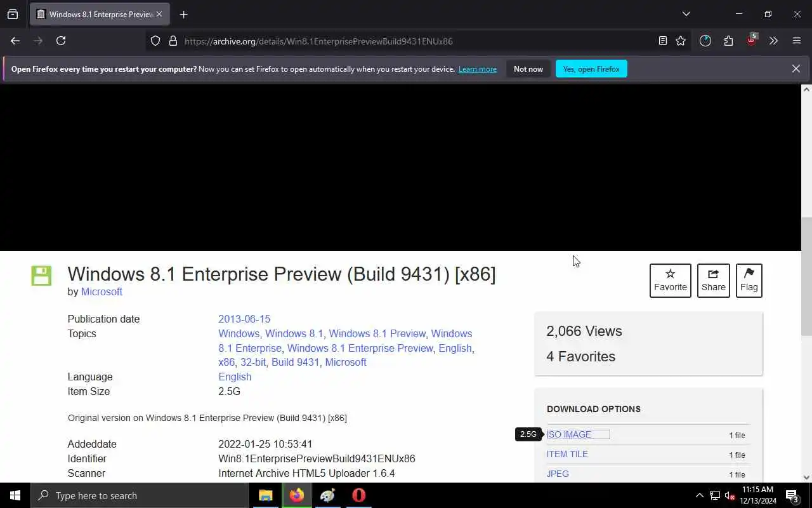Open the circular account icon in the toolbar
This screenshot has height=508, width=812.
point(705,41)
